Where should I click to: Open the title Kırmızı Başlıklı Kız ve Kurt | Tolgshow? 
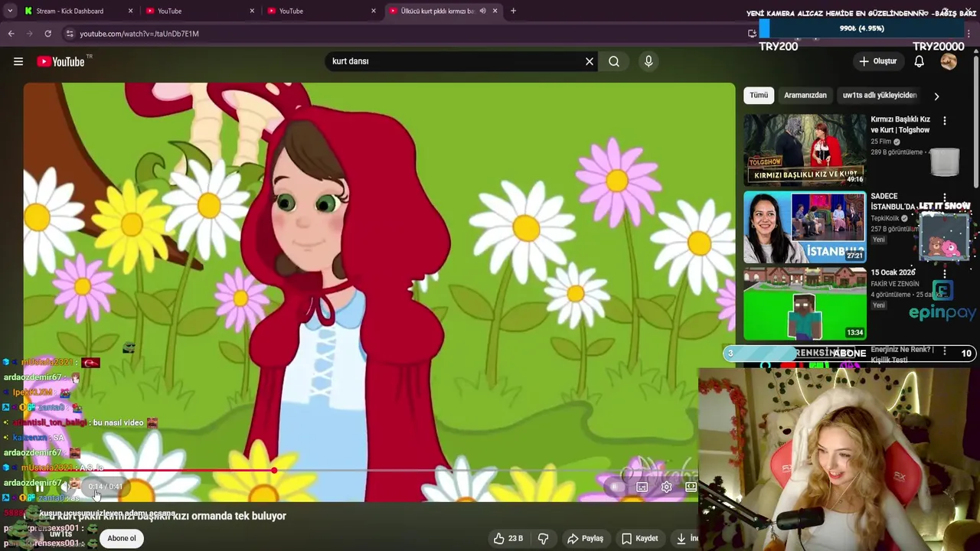[900, 125]
